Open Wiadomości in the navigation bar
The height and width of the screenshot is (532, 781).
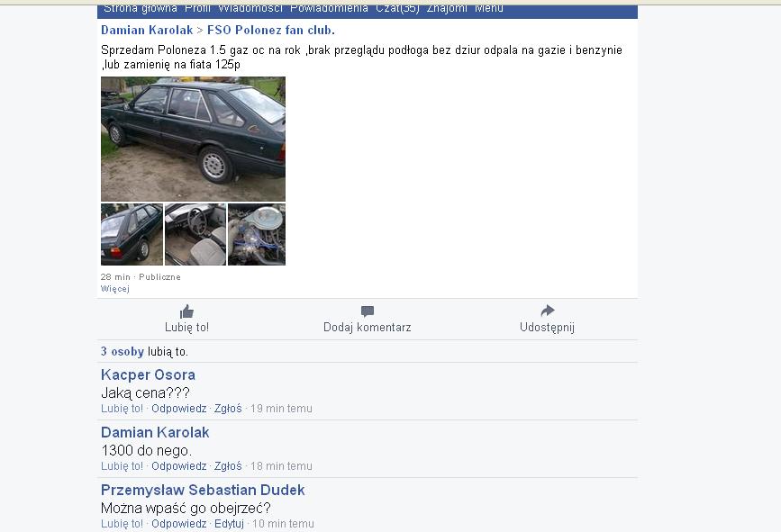(x=250, y=8)
